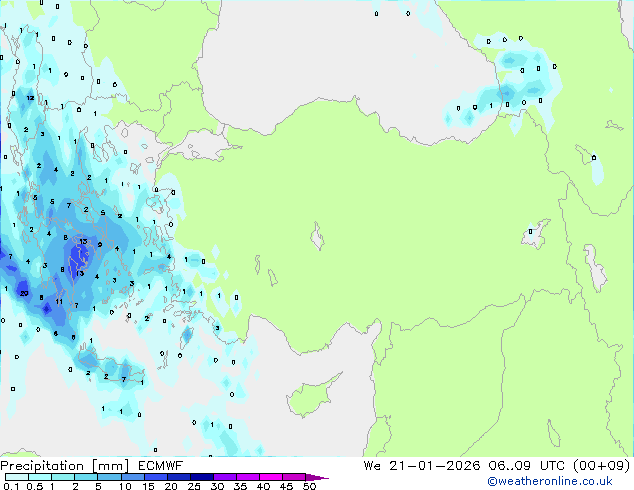Click the arrow tip beyond 50 on the legend
Viewport: 634px width, 490px height.
tap(317, 477)
